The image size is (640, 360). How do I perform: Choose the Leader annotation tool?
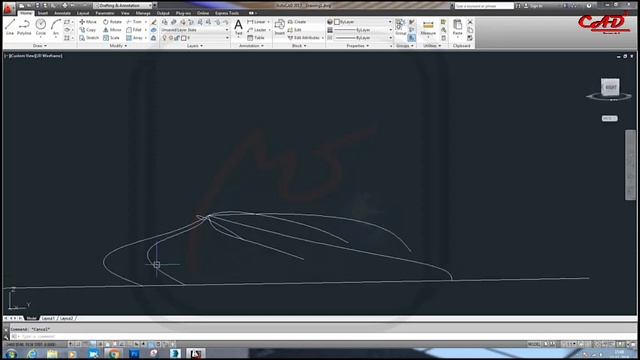[257, 30]
